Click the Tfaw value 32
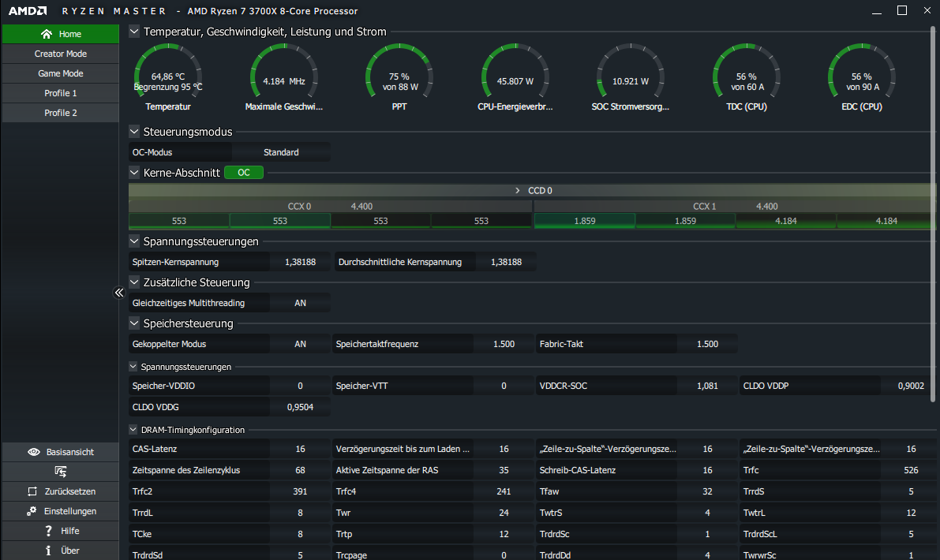This screenshot has height=560, width=940. click(707, 491)
